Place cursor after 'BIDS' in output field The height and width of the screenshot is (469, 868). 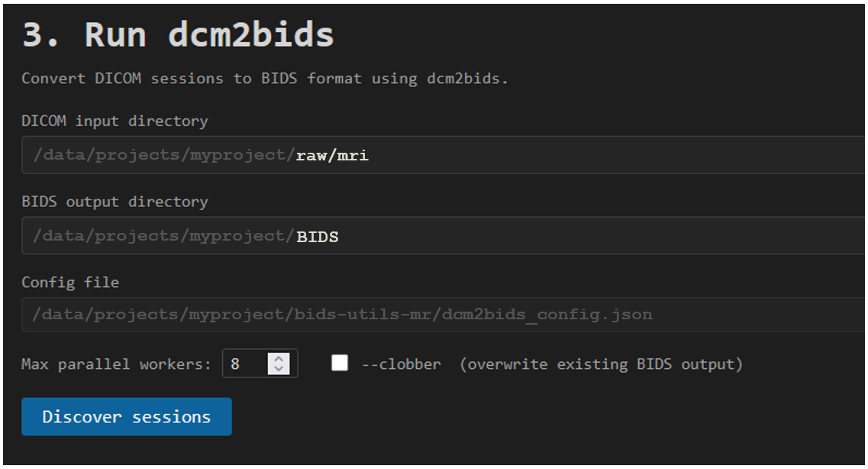pos(339,236)
